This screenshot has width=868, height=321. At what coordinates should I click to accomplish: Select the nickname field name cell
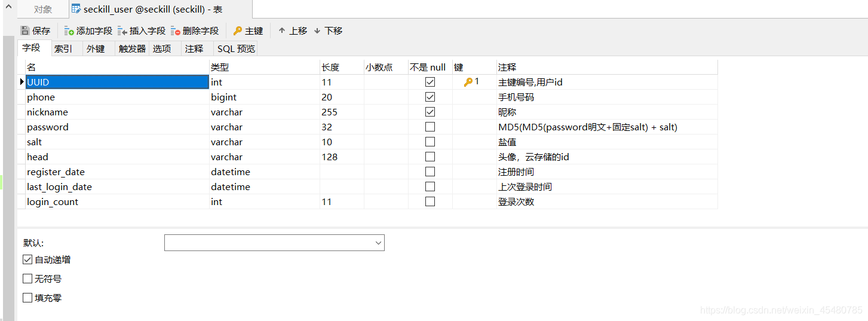(x=117, y=112)
